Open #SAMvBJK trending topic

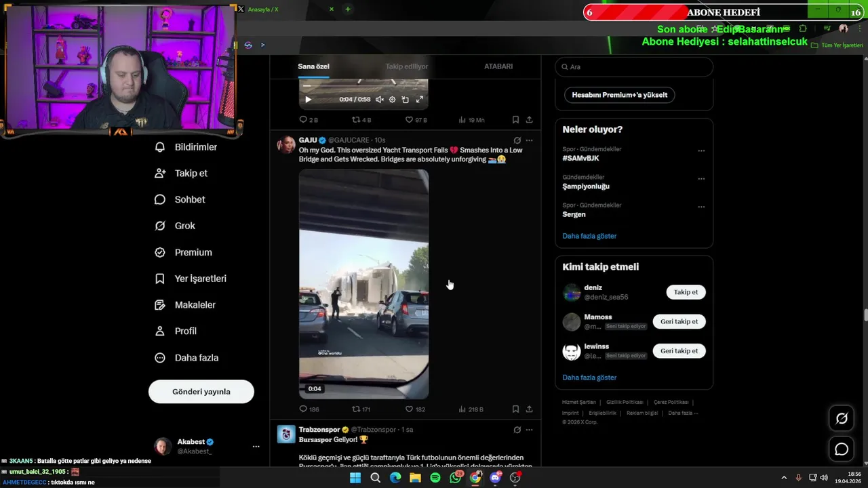coord(580,158)
